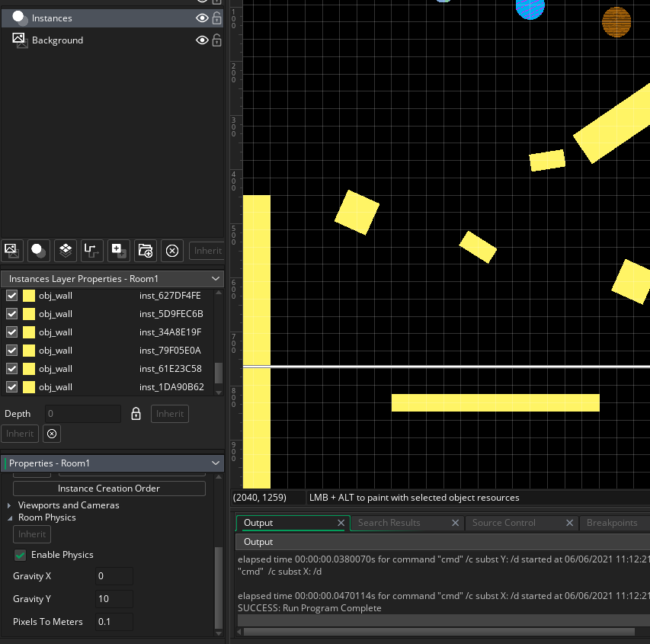650x644 pixels.
Task: Disable the Enable Physics checkbox
Action: click(20, 555)
